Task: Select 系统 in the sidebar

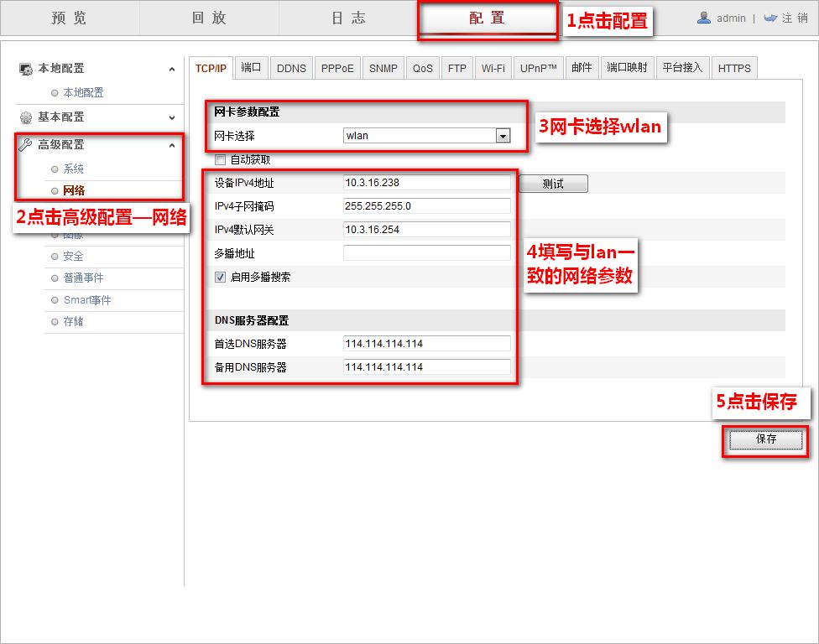Action: (x=73, y=168)
